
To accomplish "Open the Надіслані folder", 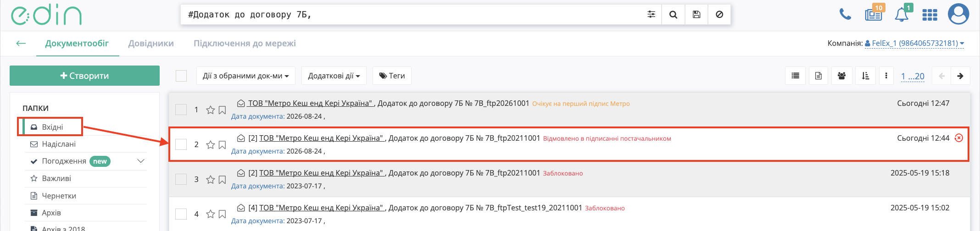I will click(x=59, y=144).
